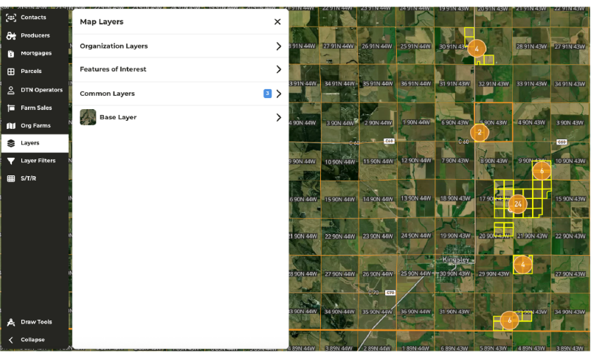Image resolution: width=591 pixels, height=364 pixels.
Task: Open Farm Sales sidebar icon
Action: coord(11,108)
